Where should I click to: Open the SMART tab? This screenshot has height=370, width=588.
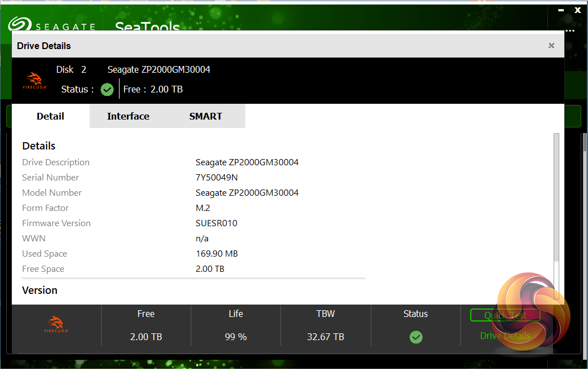click(x=206, y=116)
